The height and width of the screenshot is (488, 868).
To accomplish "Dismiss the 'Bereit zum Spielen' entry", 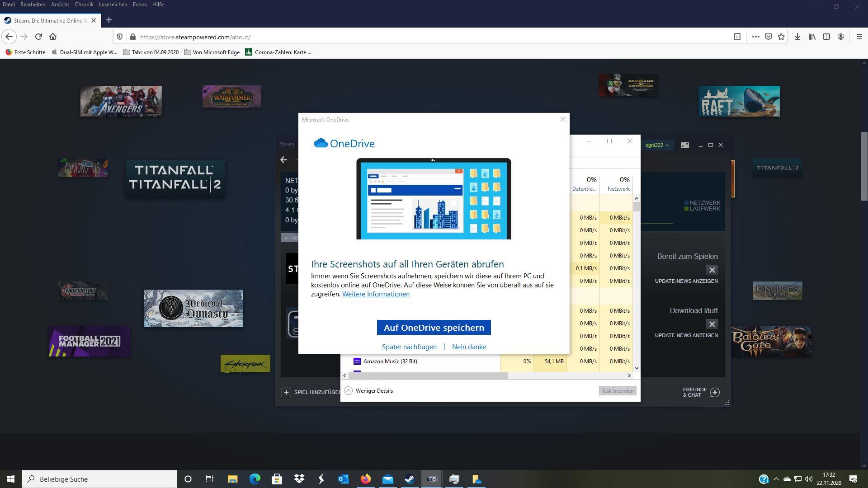I will click(712, 270).
